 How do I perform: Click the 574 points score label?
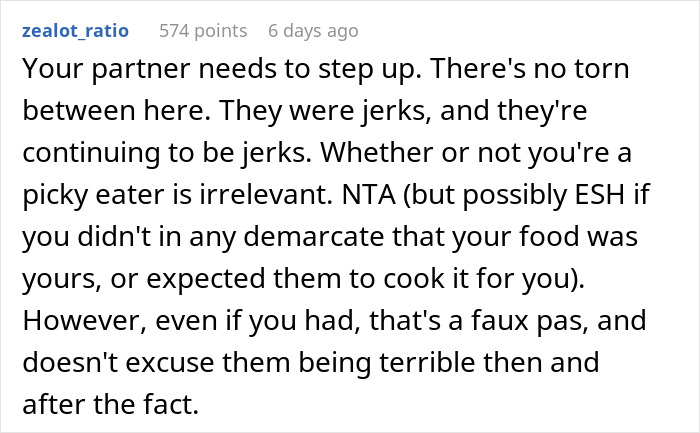tap(203, 31)
